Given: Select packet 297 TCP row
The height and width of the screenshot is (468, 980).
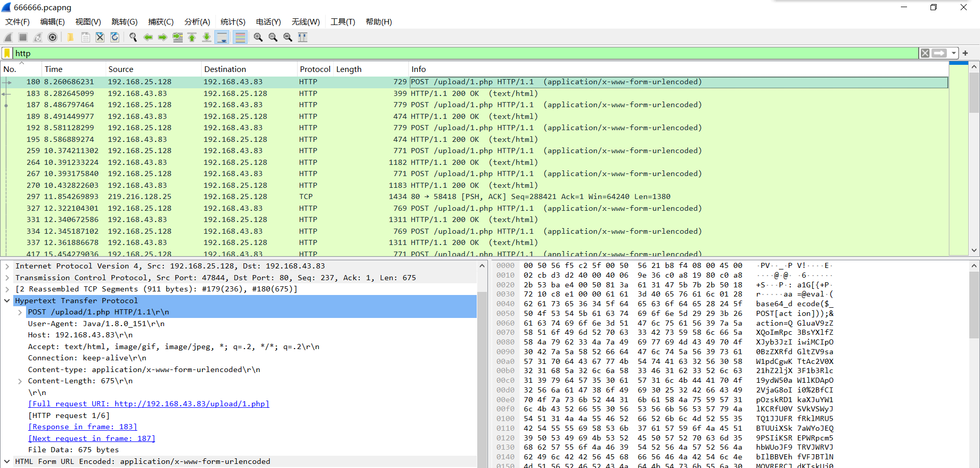Looking at the screenshot, I should tap(475, 196).
